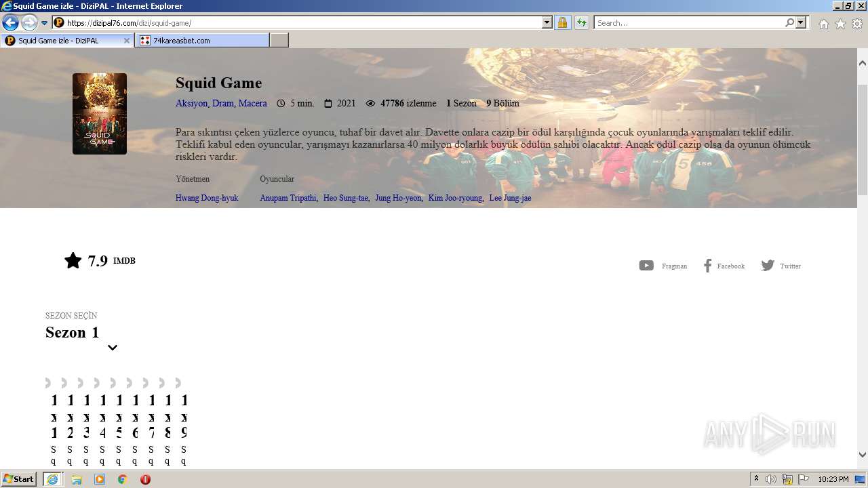Screen dimensions: 868x488
Task: Open actor Kim Joo-ryoung link
Action: coord(455,198)
